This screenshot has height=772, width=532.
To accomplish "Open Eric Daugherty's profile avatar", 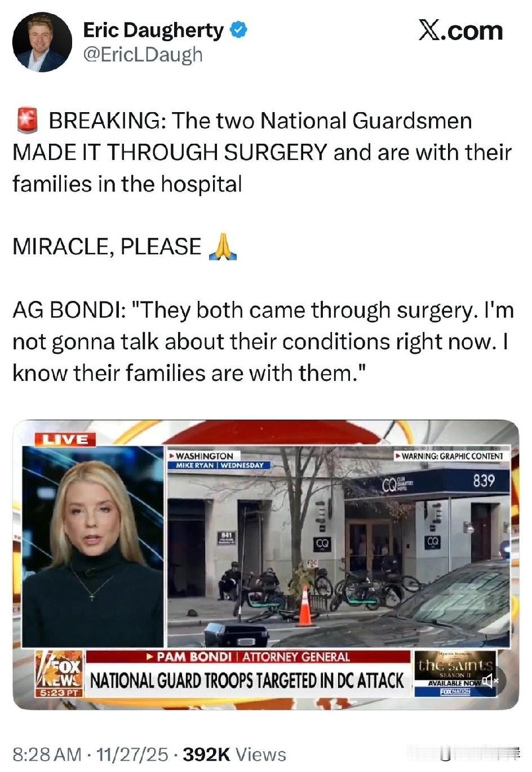I will click(43, 42).
